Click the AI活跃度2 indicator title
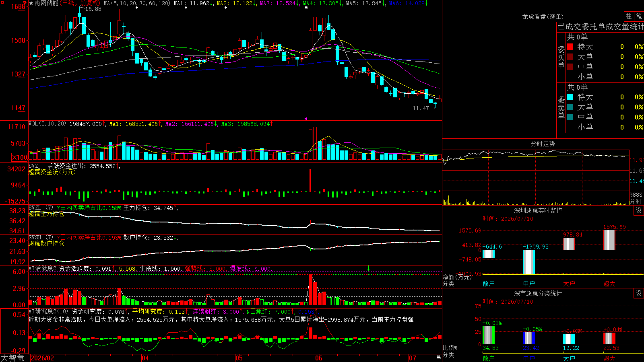 point(43,268)
